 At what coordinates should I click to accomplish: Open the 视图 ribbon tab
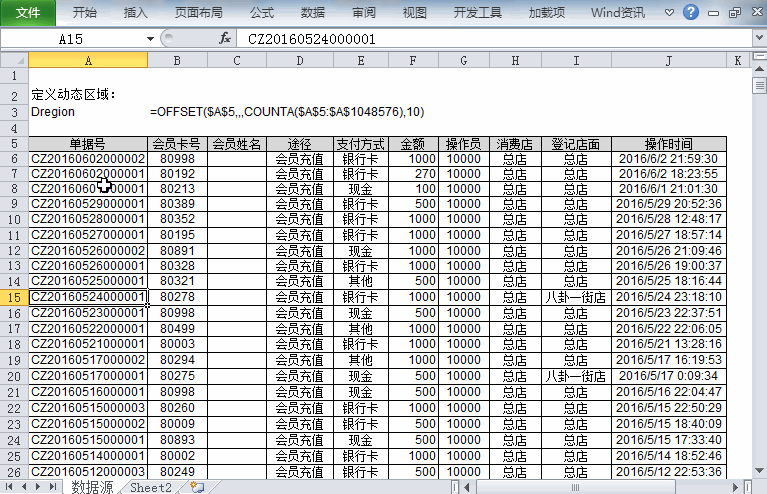coord(415,12)
